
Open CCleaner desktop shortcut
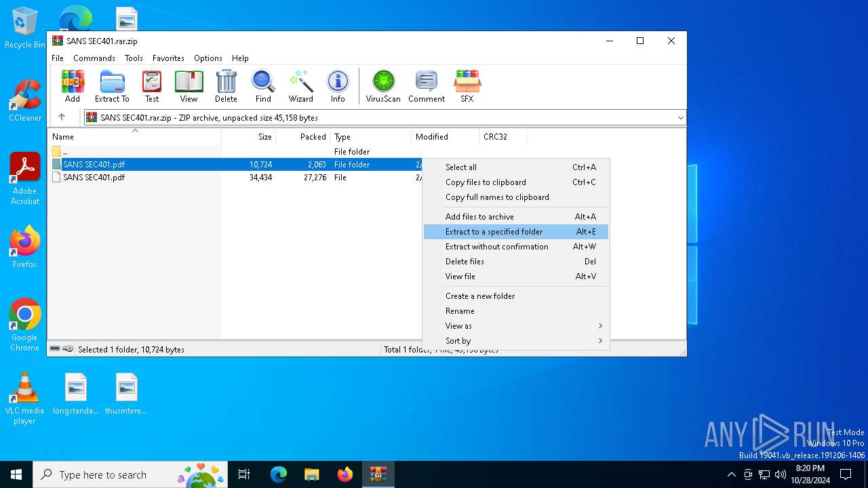point(25,100)
